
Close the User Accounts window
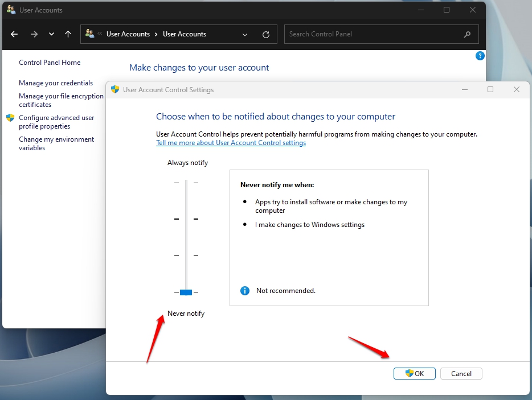[472, 10]
